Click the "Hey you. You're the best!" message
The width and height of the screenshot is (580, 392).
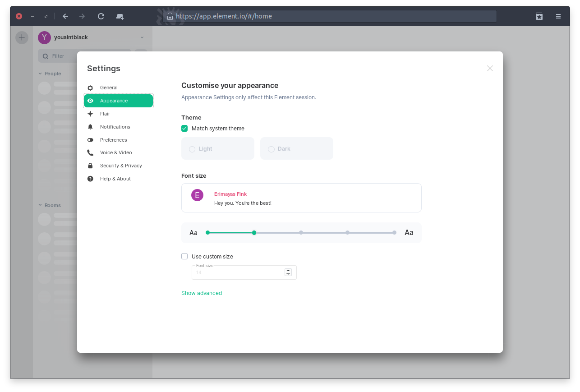(243, 203)
